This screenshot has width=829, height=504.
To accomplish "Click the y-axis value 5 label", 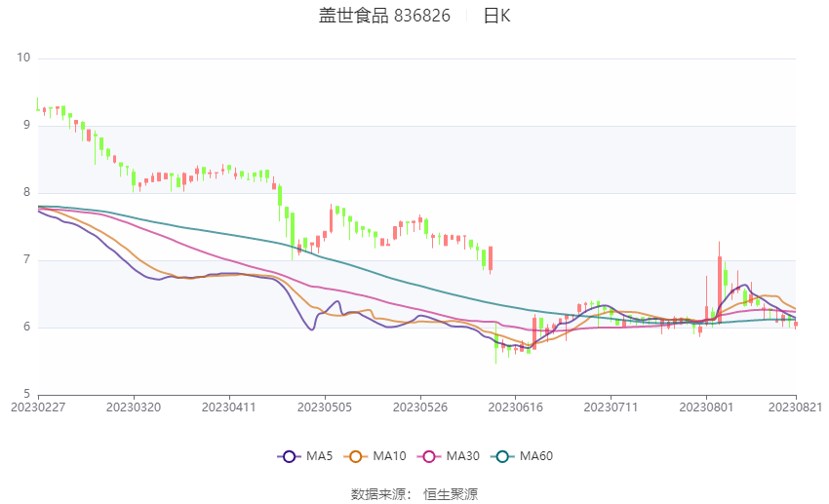I will pos(27,394).
